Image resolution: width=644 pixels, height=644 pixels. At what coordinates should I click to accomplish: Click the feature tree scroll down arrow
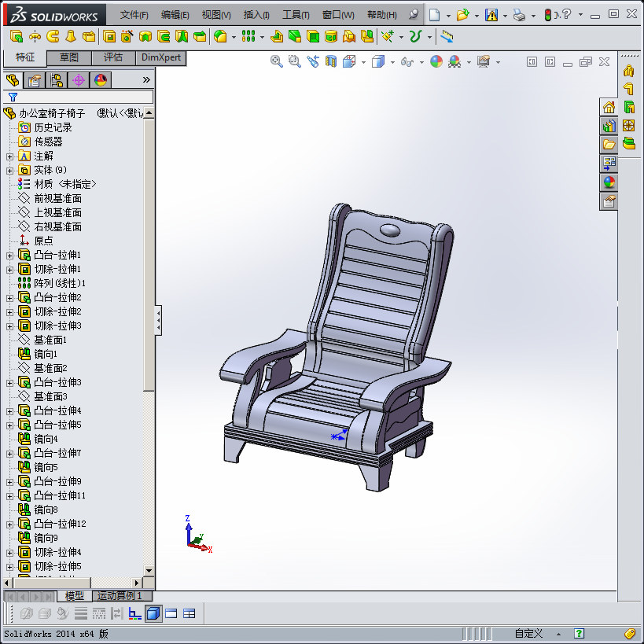click(149, 571)
